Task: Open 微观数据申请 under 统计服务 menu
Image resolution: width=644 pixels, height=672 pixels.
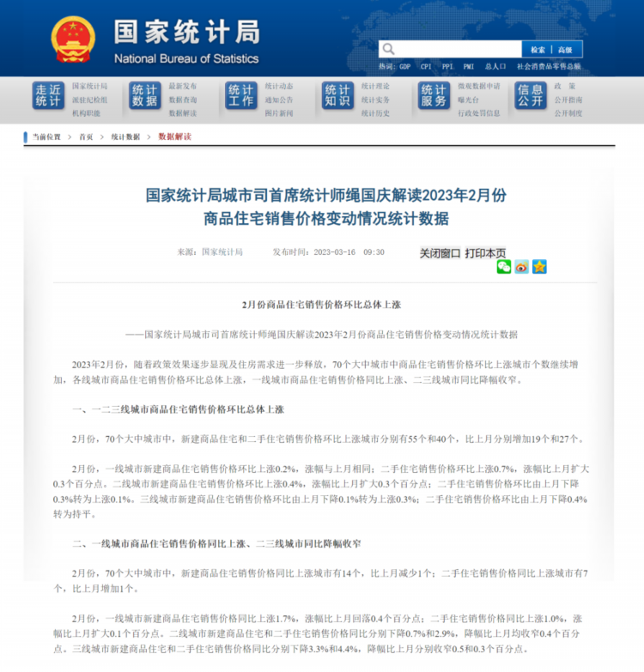Action: [x=478, y=86]
